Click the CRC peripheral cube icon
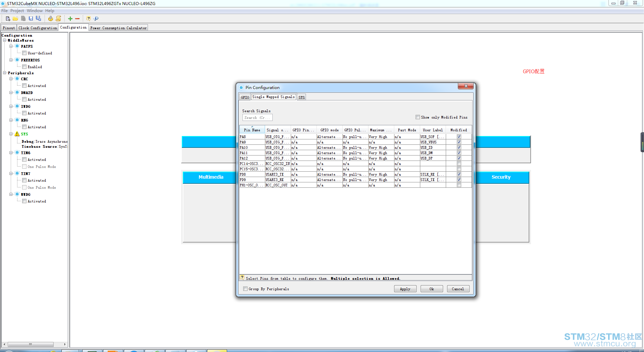Image resolution: width=644 pixels, height=352 pixels. (17, 79)
